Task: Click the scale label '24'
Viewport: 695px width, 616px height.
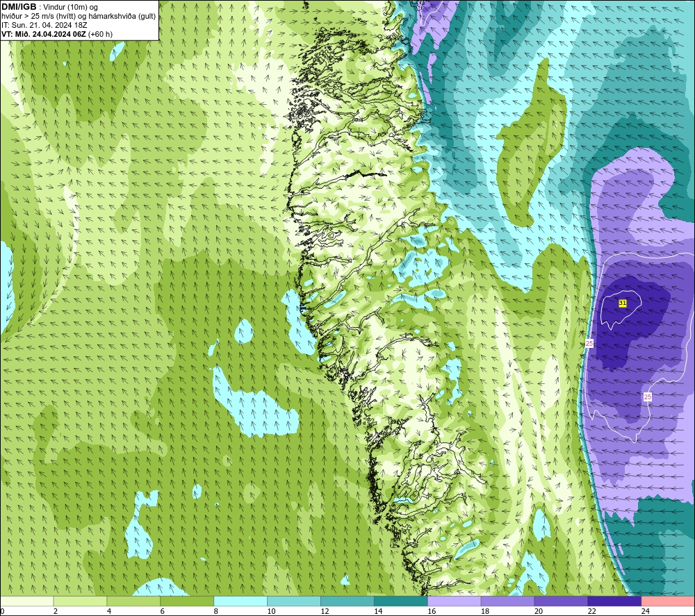Action: click(x=646, y=611)
